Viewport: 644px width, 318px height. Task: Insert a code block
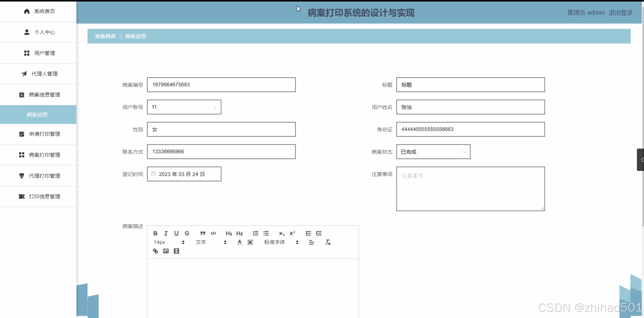tap(213, 233)
